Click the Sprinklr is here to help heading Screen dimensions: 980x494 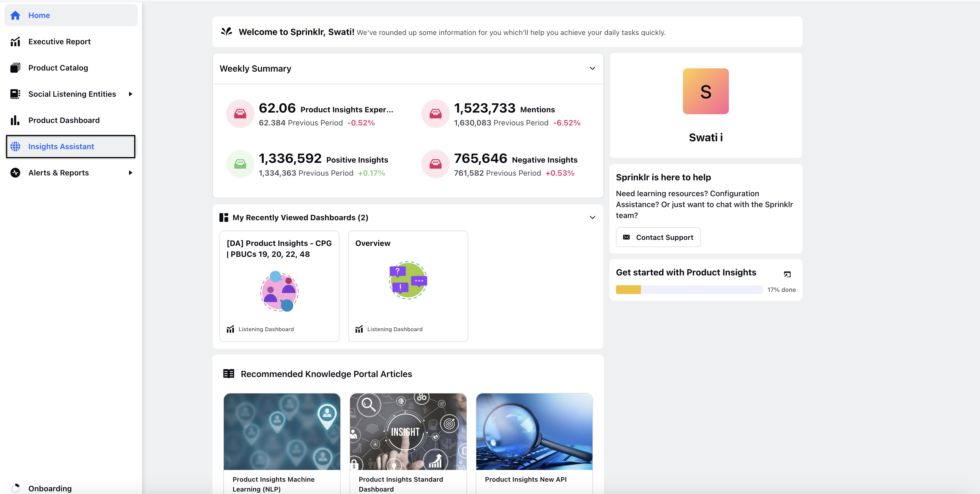(664, 177)
